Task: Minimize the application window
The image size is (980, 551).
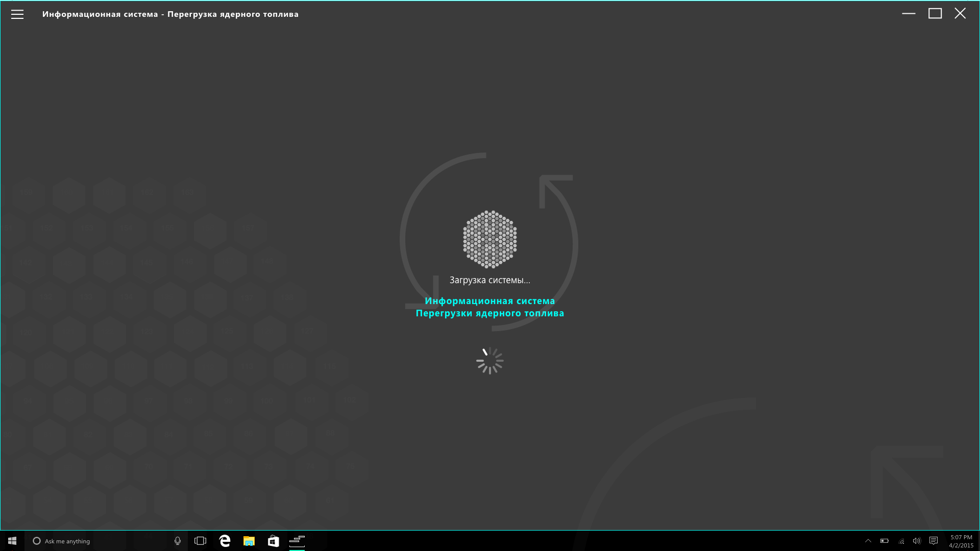Action: coord(909,14)
